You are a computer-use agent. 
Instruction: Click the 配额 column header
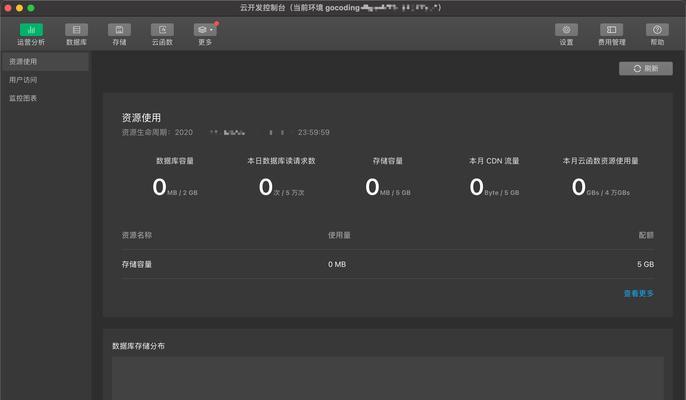coord(646,235)
